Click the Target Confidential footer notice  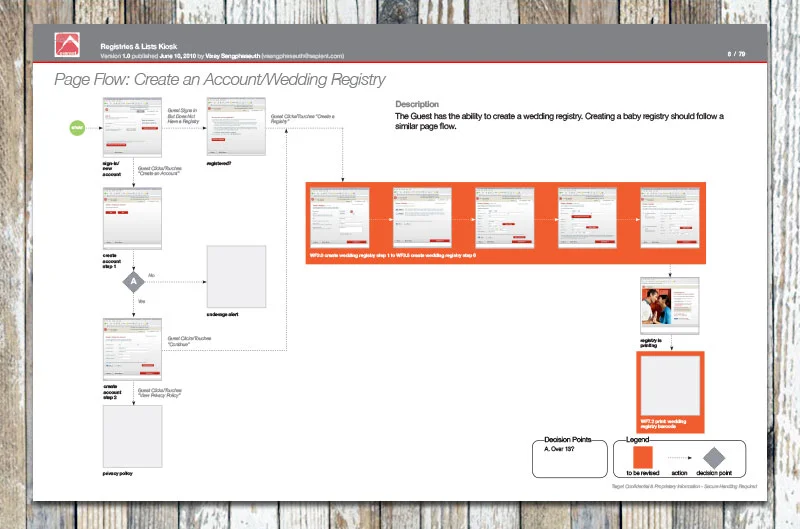pos(685,487)
